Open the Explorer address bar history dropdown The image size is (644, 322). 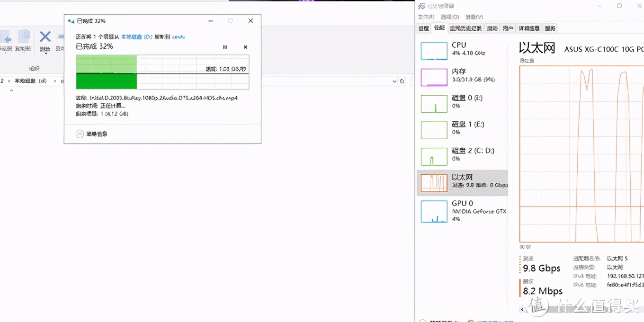click(x=394, y=81)
